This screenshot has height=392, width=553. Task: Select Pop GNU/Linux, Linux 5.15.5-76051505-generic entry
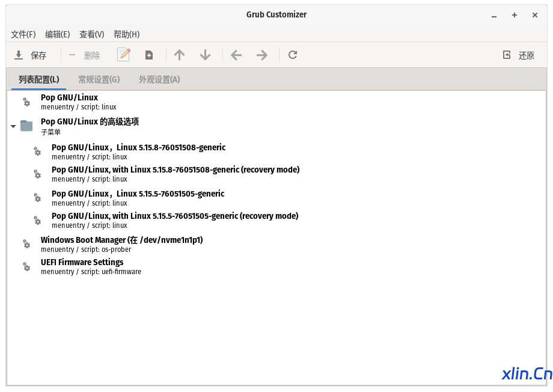pyautogui.click(x=138, y=194)
